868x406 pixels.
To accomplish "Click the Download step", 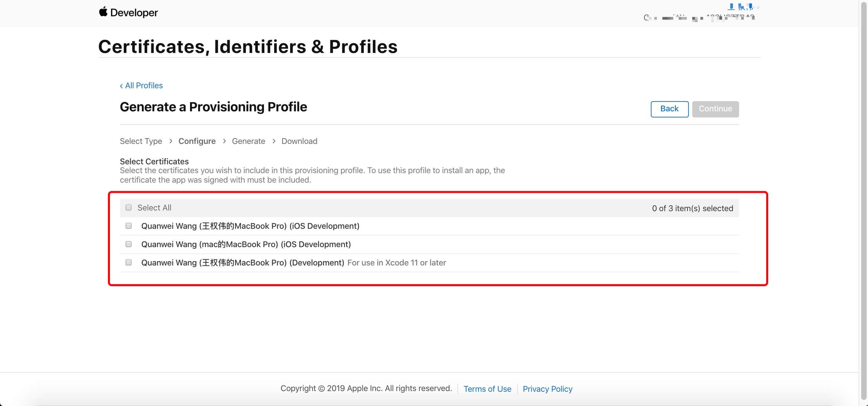I will coord(299,141).
